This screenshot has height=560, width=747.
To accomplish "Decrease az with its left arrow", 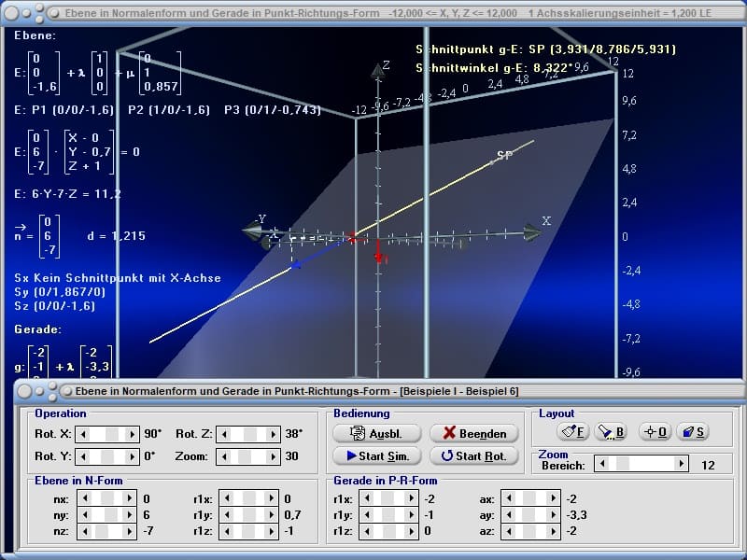I will (x=509, y=531).
